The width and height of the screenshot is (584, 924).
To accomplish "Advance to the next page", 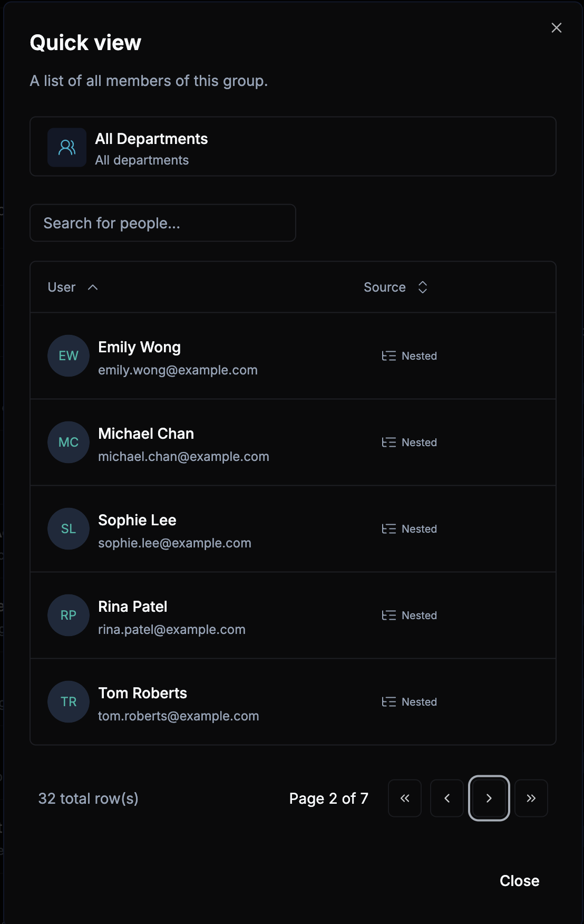I will 489,798.
